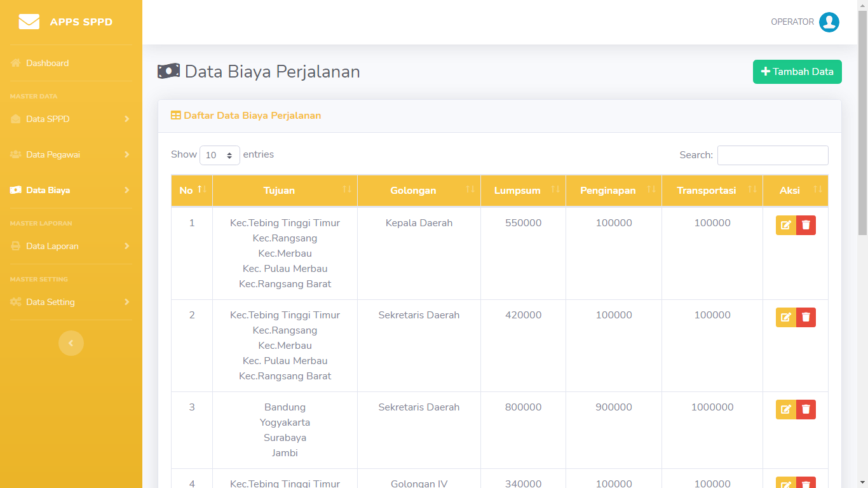Open Data Setting menu item
Image resolution: width=868 pixels, height=488 pixels.
point(71,302)
